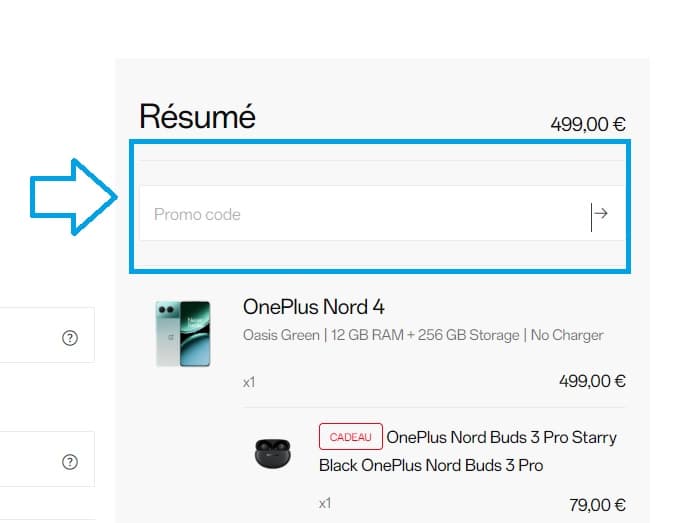
Task: Click the OnePlus Nord 4 product title
Action: pyautogui.click(x=313, y=306)
